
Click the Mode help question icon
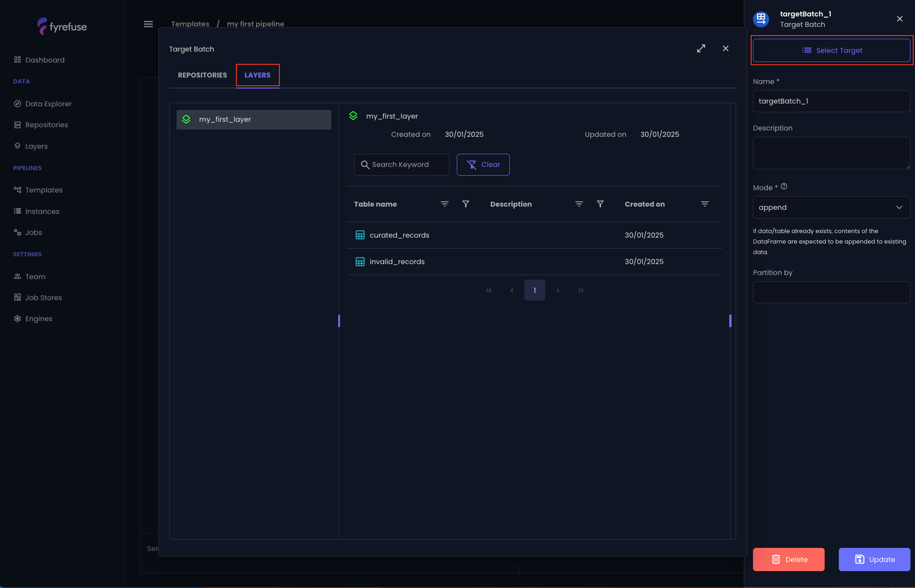click(x=784, y=187)
